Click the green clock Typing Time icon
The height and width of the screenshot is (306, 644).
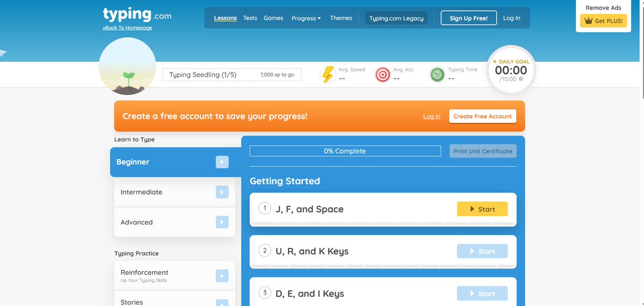coord(437,74)
